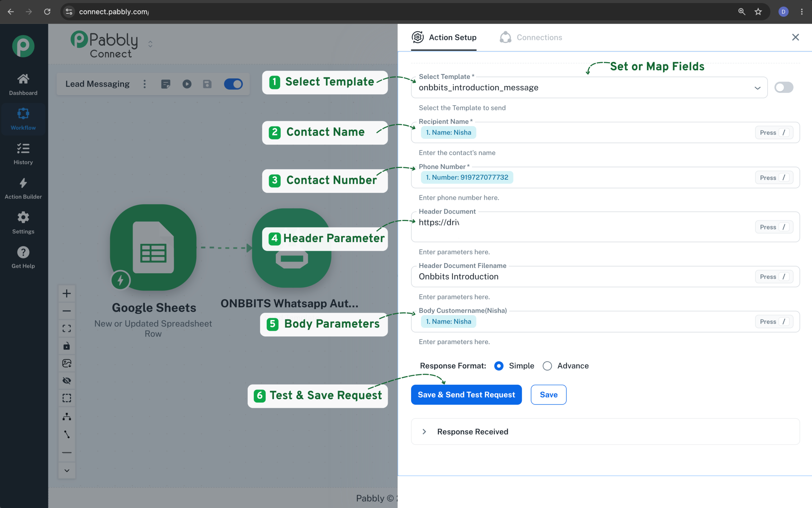The width and height of the screenshot is (812, 508).
Task: Select the Advance response format
Action: [x=547, y=366]
